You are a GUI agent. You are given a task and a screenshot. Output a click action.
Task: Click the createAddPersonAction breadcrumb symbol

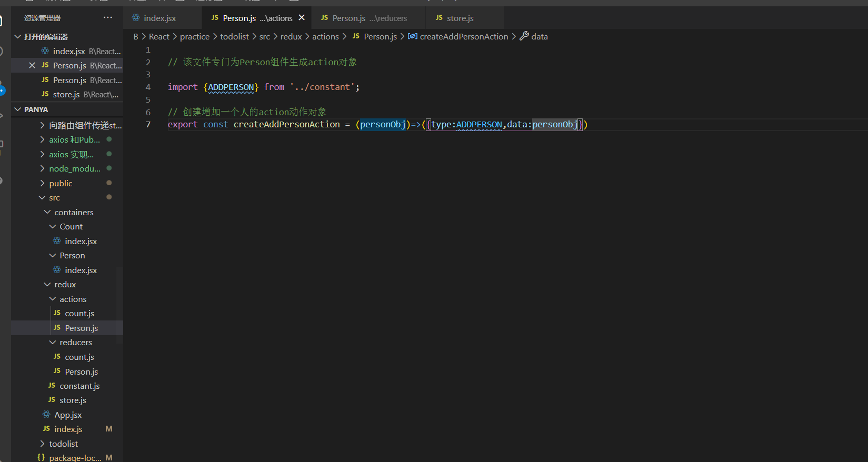pos(464,36)
